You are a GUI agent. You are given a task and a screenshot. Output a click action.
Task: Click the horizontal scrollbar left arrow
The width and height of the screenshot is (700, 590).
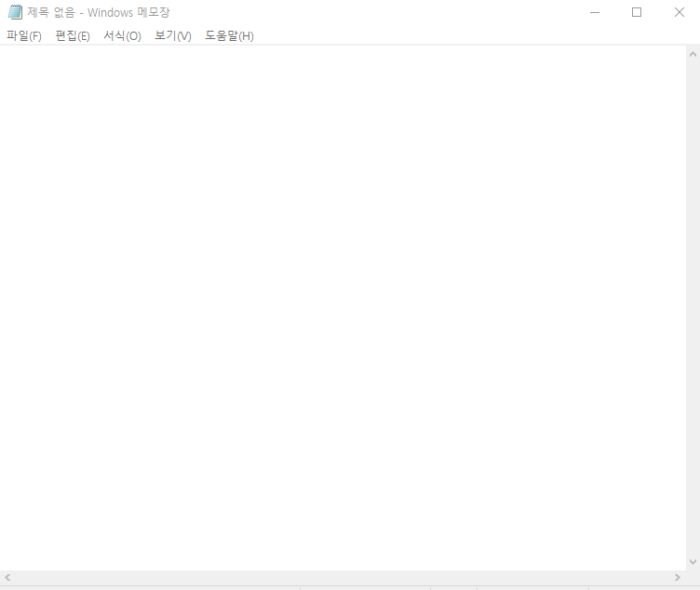coord(7,578)
